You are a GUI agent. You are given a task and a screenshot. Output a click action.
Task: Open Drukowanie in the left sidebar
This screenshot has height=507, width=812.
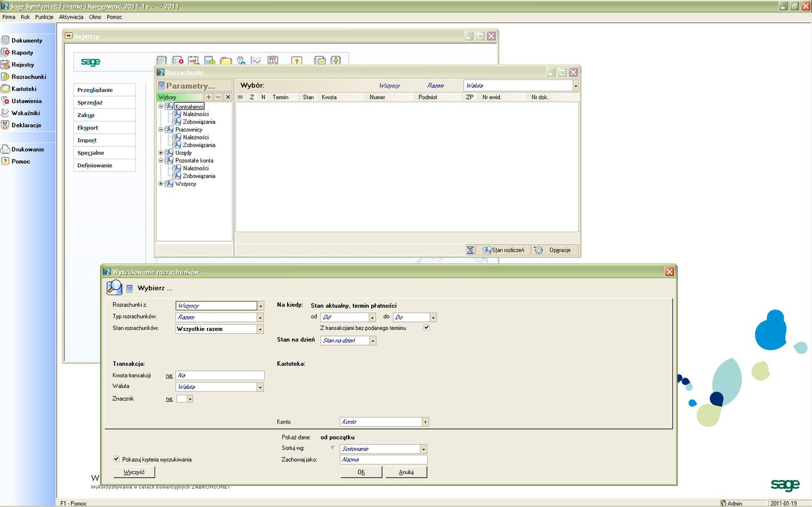pyautogui.click(x=23, y=149)
